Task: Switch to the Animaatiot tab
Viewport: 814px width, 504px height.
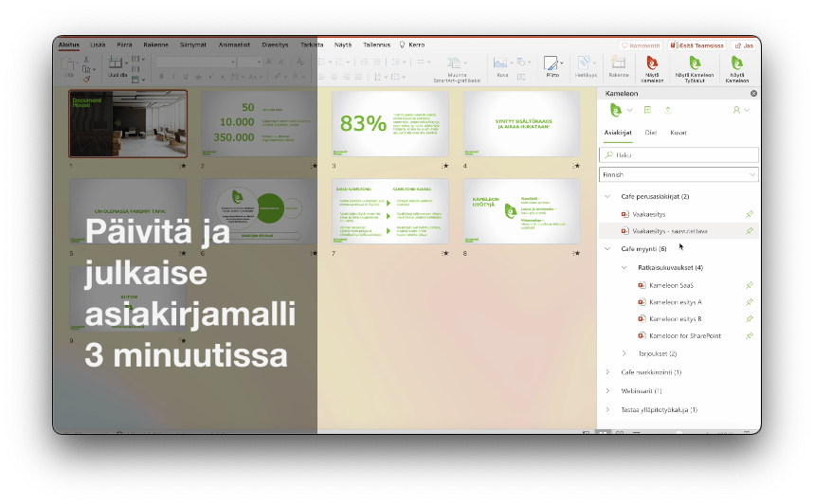Action: click(234, 45)
